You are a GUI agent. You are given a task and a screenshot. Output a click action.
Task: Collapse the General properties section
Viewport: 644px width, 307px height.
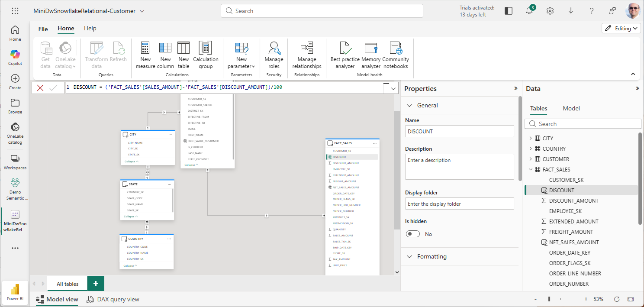pyautogui.click(x=409, y=105)
